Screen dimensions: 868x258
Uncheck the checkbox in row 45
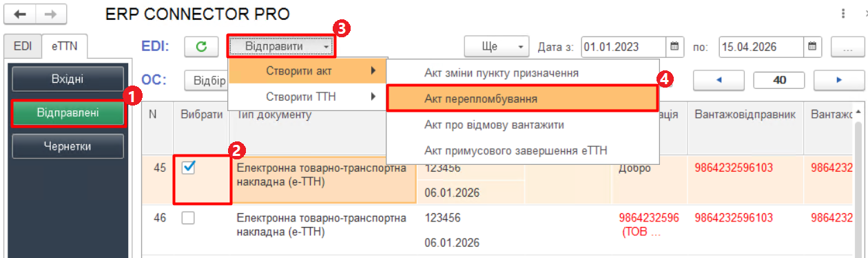click(x=188, y=168)
